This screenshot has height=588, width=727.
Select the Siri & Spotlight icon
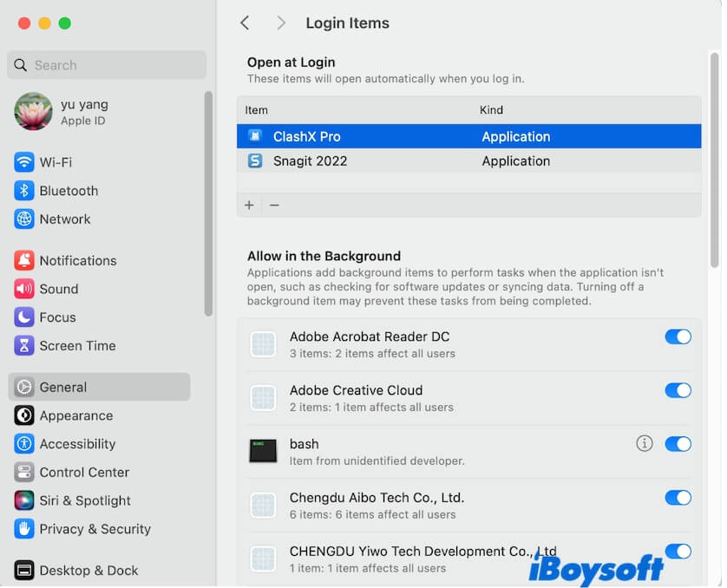coord(24,500)
